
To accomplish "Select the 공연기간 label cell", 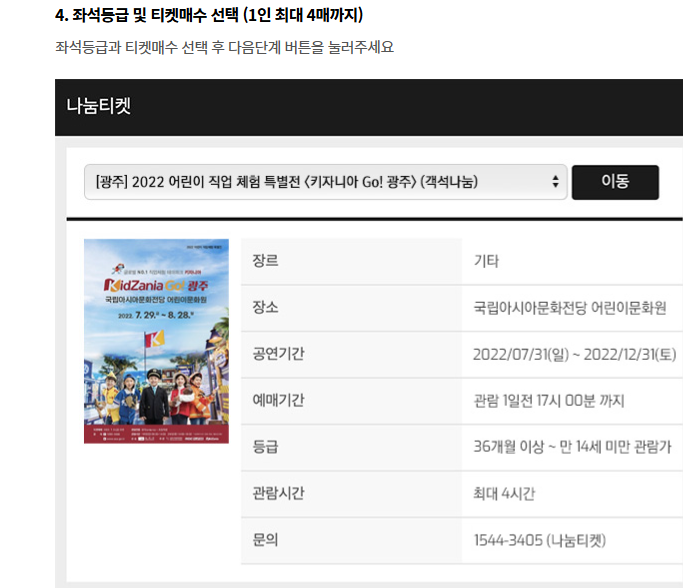I will click(x=352, y=355).
